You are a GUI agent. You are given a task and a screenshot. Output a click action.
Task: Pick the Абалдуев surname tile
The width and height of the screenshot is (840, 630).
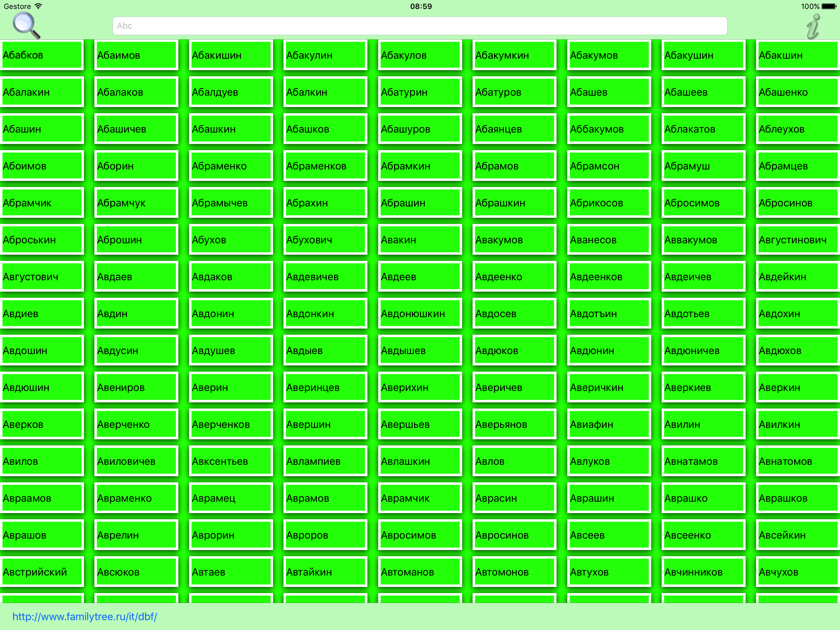[231, 92]
